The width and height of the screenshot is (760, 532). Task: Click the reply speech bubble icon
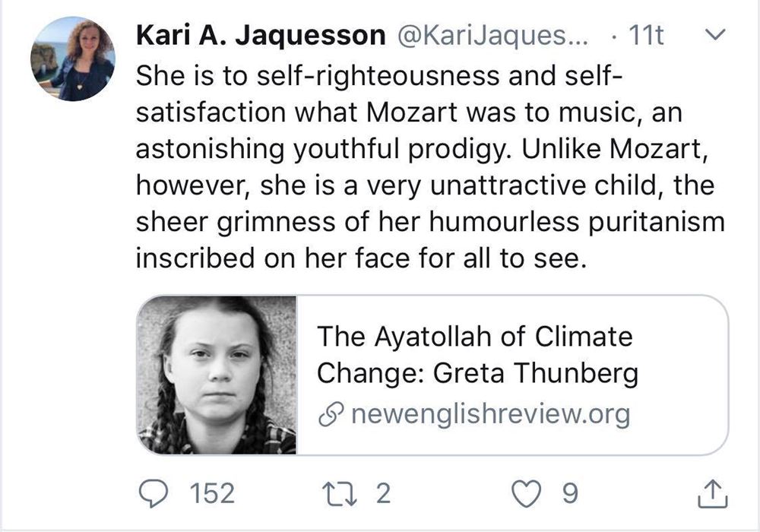click(158, 494)
